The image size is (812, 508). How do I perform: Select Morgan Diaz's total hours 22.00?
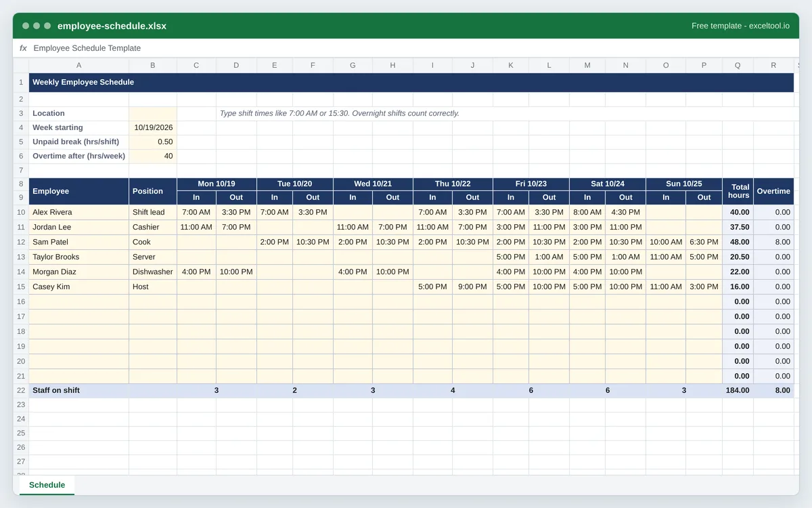[x=738, y=272]
